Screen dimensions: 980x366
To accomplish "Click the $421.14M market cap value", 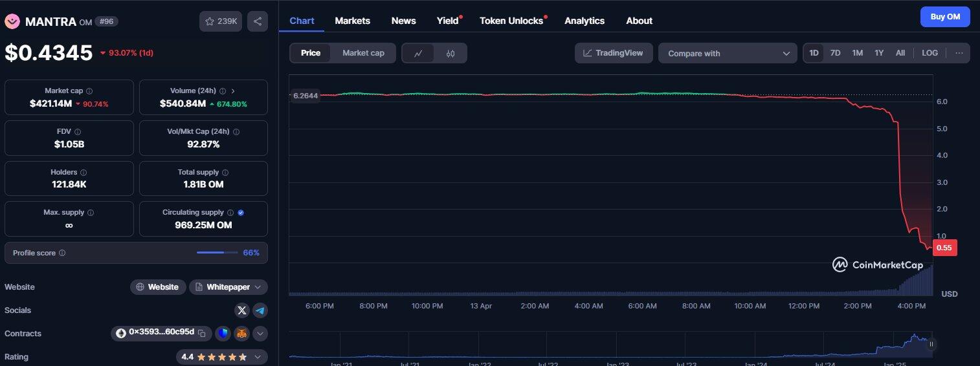I will click(x=50, y=103).
